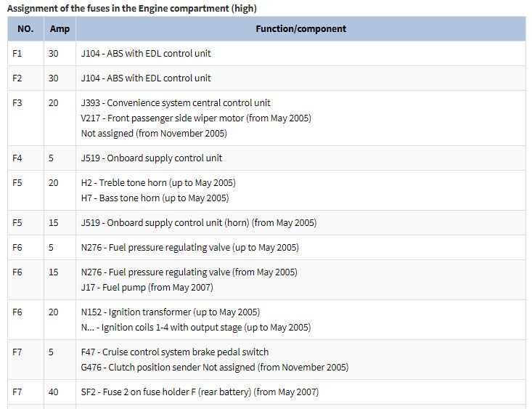Click the Not assigned (from November 2005) line
Image resolution: width=532 pixels, height=409 pixels.
point(154,134)
